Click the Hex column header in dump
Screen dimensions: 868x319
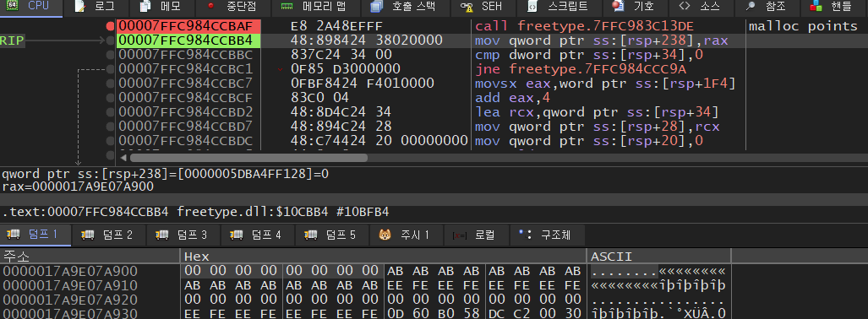click(384, 256)
